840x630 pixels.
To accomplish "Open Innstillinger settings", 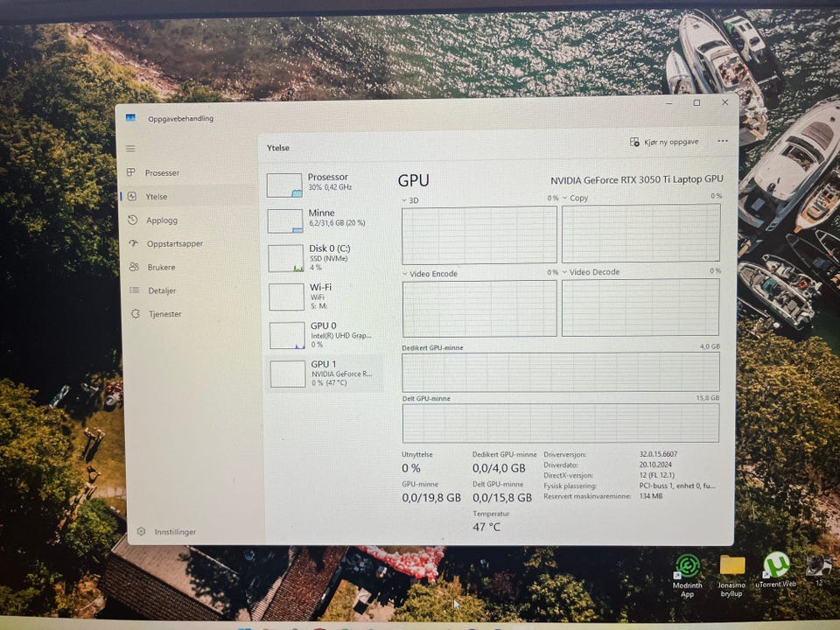I will [x=175, y=532].
